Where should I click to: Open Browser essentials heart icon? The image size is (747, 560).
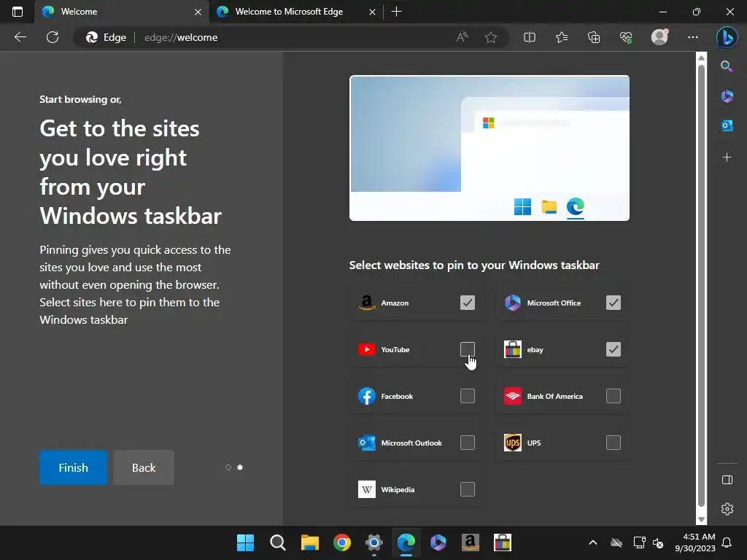pos(626,37)
